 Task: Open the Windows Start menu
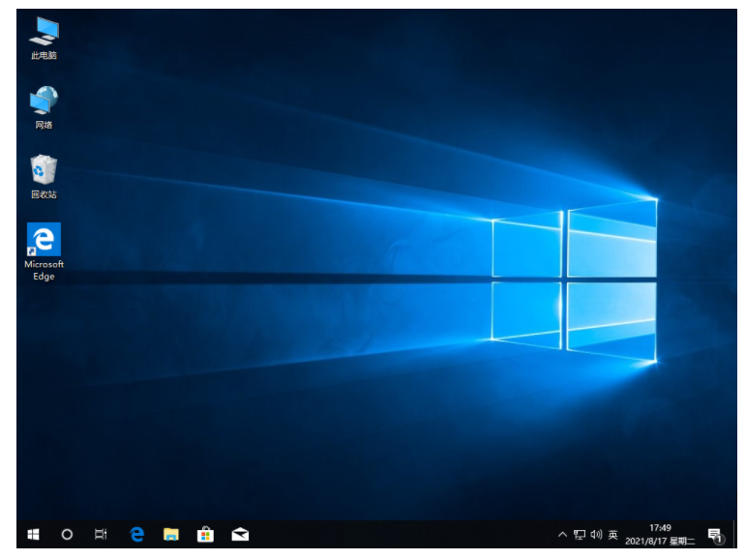click(x=33, y=534)
